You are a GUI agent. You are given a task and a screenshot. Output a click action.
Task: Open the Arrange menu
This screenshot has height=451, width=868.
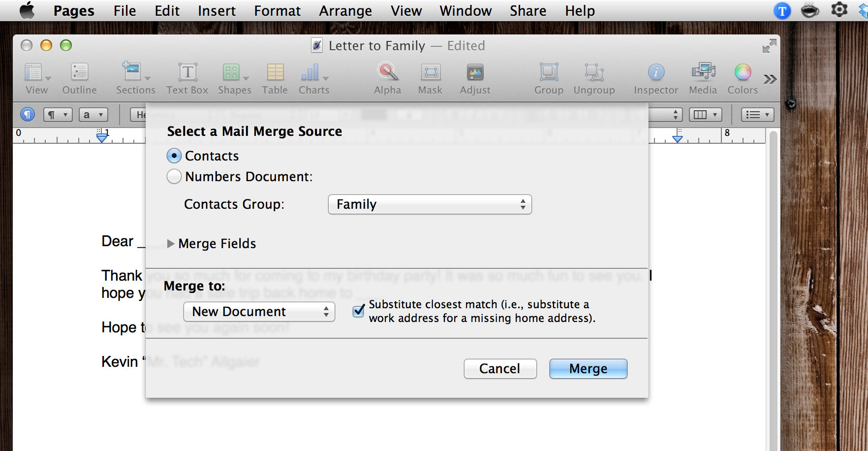345,11
